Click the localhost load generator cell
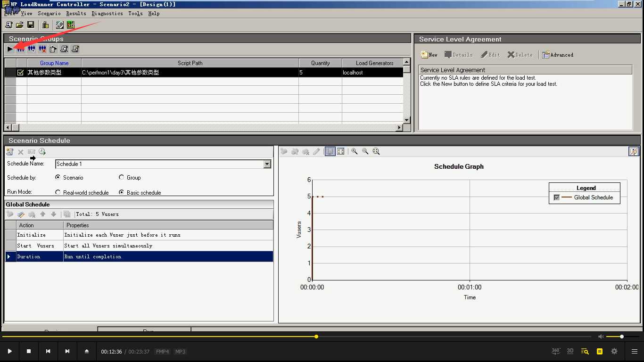Viewport: 644px width, 362px height. [x=372, y=73]
